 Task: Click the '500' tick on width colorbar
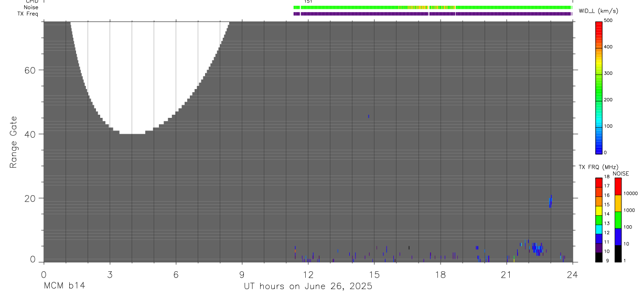608,20
